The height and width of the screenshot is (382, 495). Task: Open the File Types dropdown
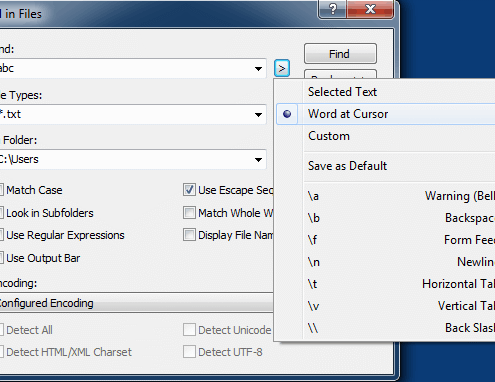[258, 115]
